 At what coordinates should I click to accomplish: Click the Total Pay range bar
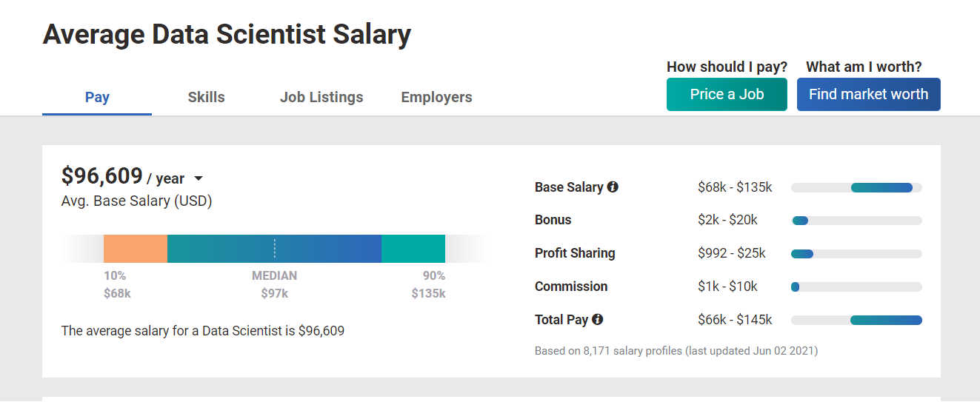(x=856, y=320)
